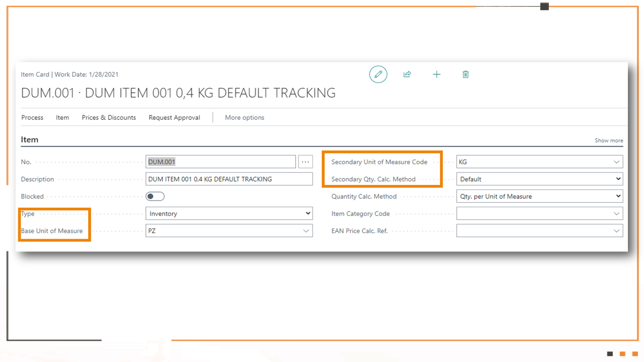Click the pencil edit icon
The height and width of the screenshot is (362, 644).
coord(378,74)
